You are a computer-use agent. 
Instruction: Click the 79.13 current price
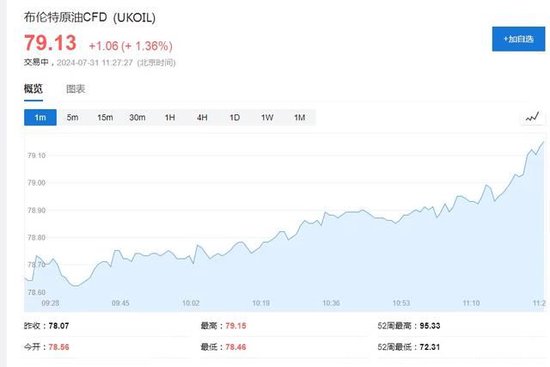point(50,43)
